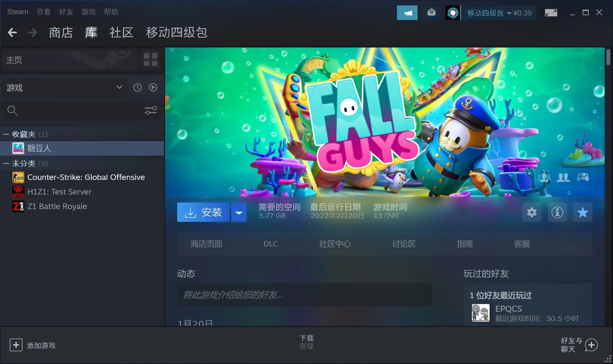Collapse the 收藏夹 category
613x364 pixels.
point(6,134)
